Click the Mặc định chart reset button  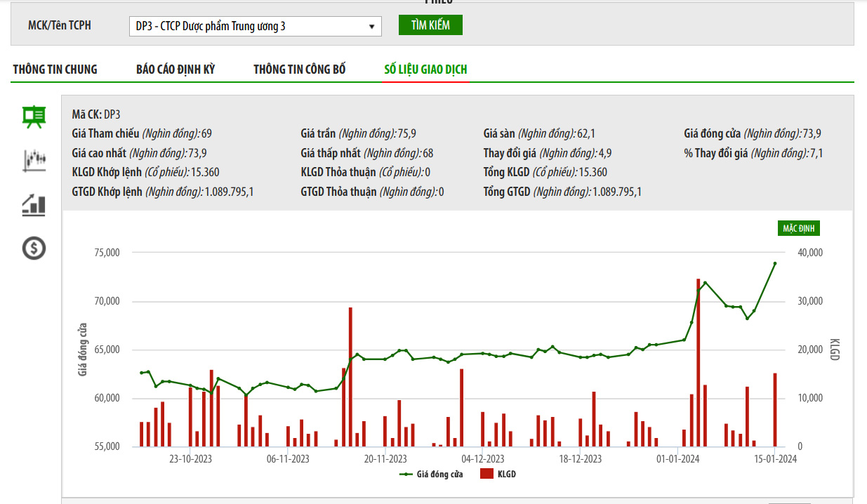[x=798, y=228]
